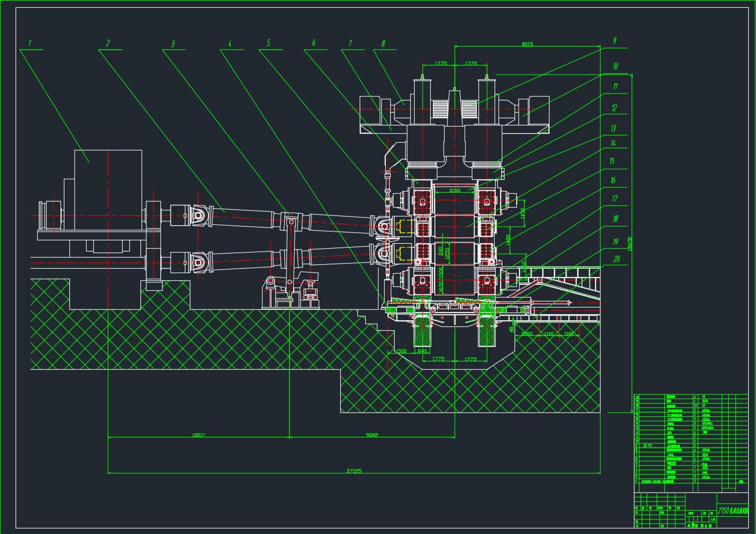Click the vertical 1480 dimension text
The image size is (756, 534).
[508, 240]
